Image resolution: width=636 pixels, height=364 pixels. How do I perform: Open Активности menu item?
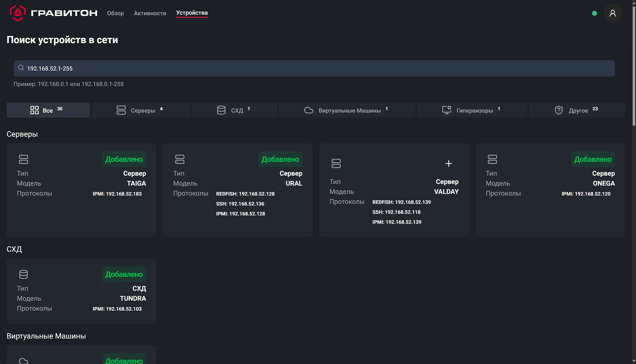coord(150,13)
